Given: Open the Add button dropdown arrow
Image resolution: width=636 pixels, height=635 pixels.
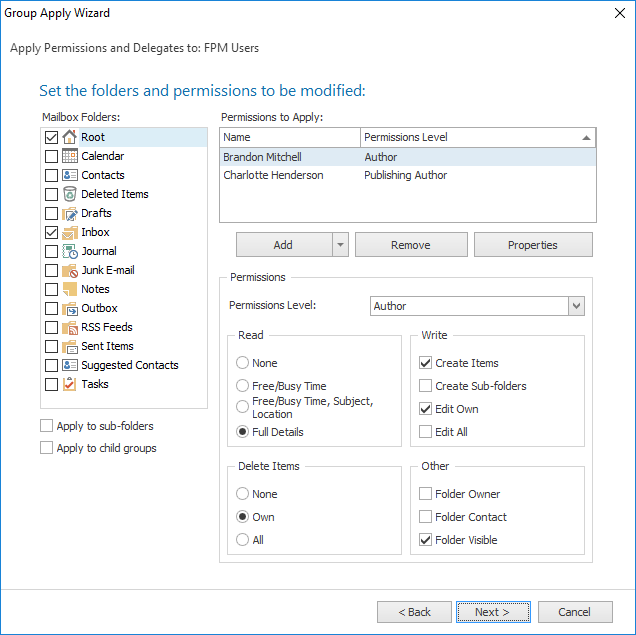Looking at the screenshot, I should click(340, 245).
